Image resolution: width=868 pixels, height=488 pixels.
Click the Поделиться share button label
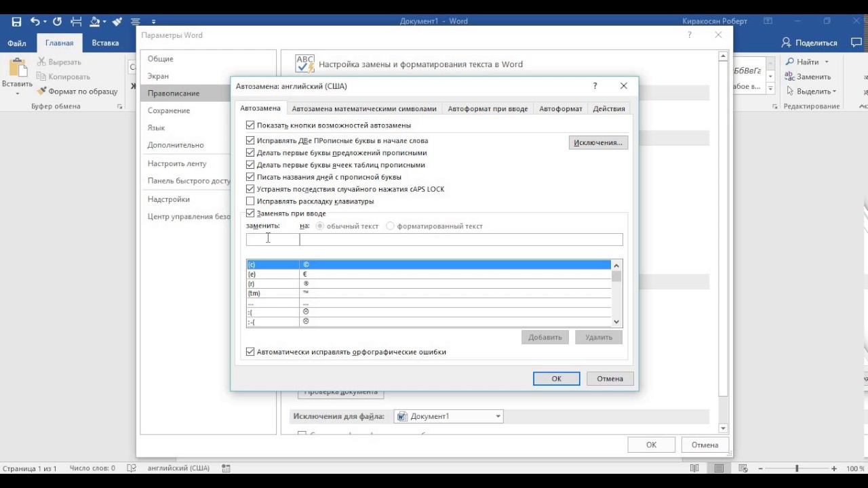click(816, 43)
